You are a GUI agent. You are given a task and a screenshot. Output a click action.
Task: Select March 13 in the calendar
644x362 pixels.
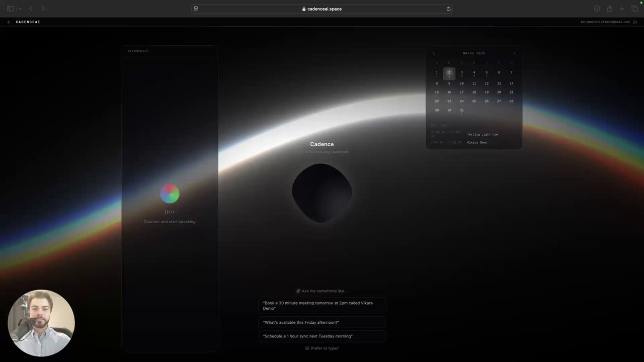click(x=499, y=83)
